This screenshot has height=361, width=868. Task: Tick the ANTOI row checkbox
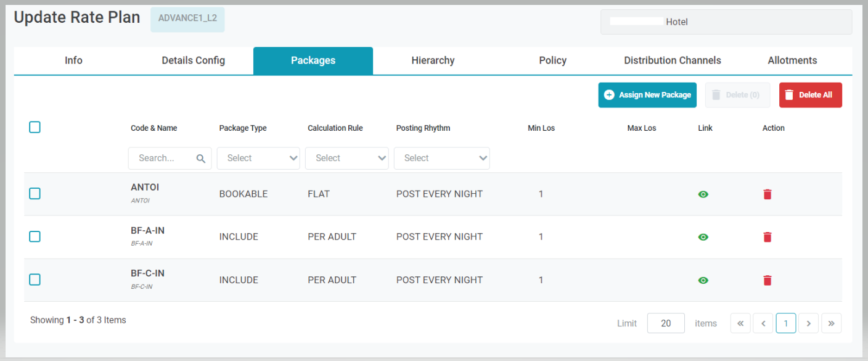35,194
